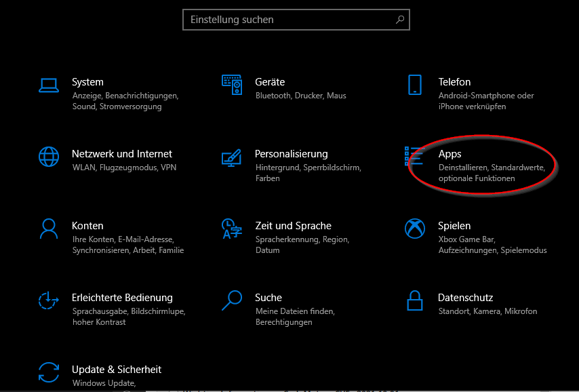This screenshot has height=392, width=579.
Task: Click the System laptop icon
Action: coord(49,85)
